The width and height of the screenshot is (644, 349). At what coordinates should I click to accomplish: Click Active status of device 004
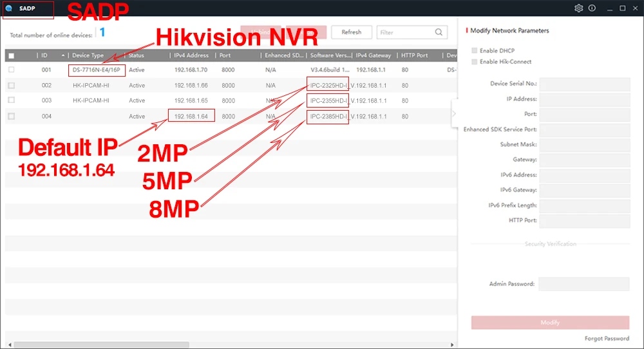pyautogui.click(x=137, y=116)
